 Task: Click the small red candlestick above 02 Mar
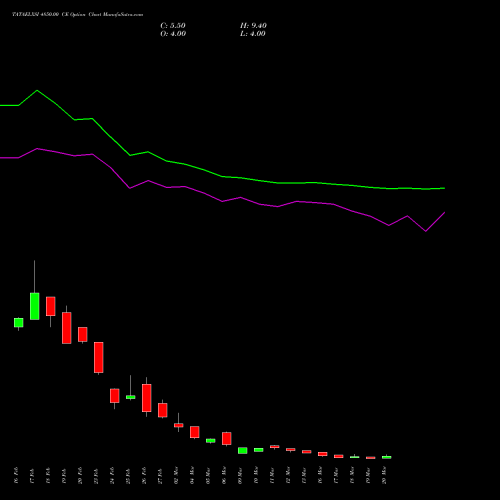[179, 425]
